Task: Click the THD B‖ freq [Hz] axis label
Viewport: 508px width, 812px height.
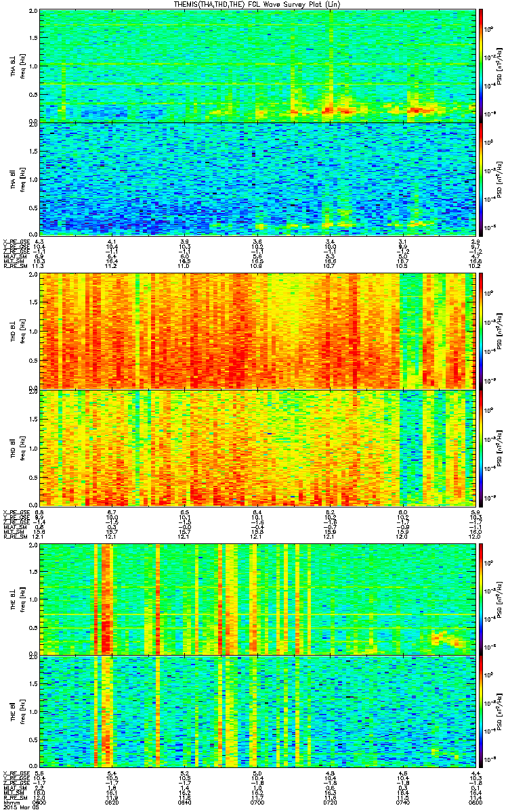Action: [x=18, y=448]
